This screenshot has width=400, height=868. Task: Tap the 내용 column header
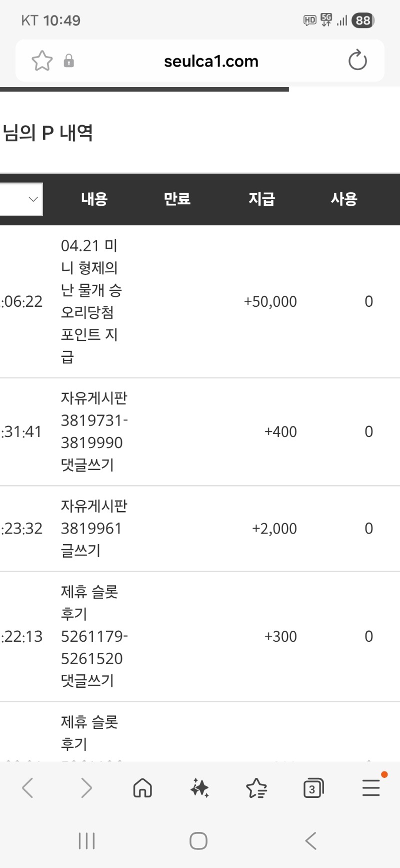pos(94,199)
